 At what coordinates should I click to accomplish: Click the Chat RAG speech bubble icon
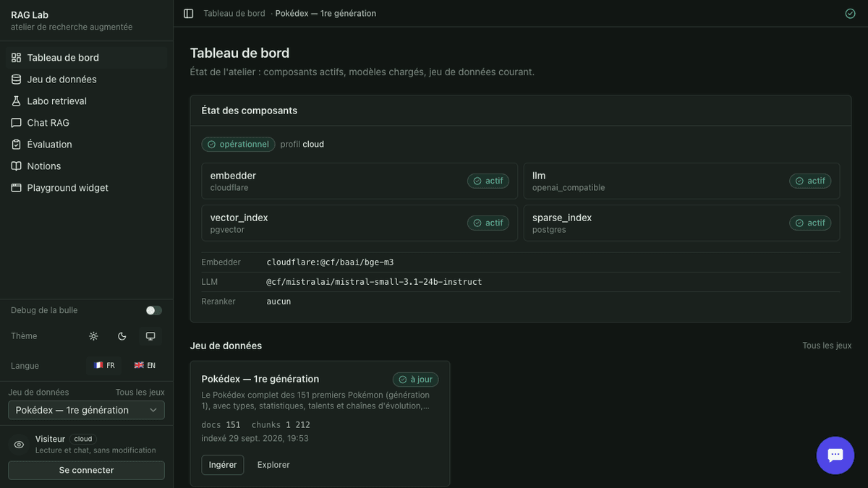(17, 123)
